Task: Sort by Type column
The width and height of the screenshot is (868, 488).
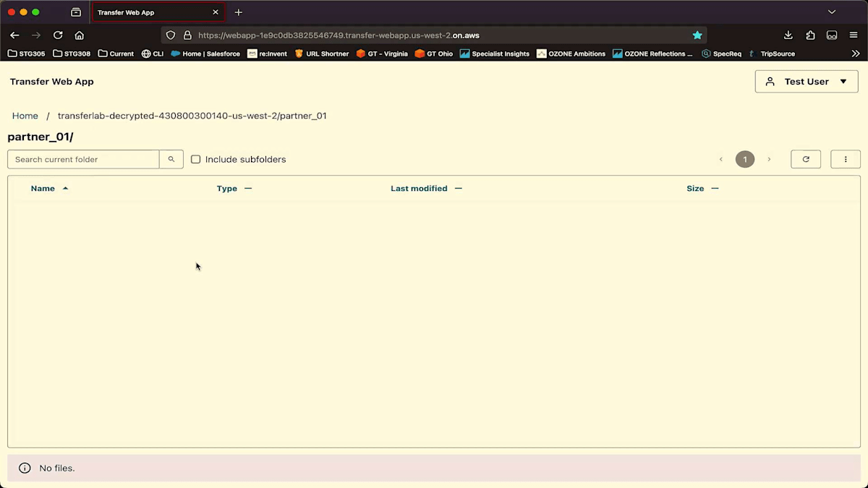Action: point(234,188)
